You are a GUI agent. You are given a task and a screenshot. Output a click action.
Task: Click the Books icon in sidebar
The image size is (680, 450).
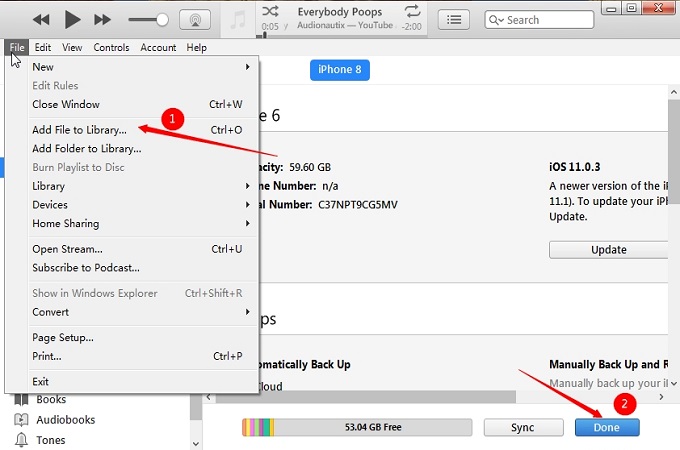pos(21,399)
